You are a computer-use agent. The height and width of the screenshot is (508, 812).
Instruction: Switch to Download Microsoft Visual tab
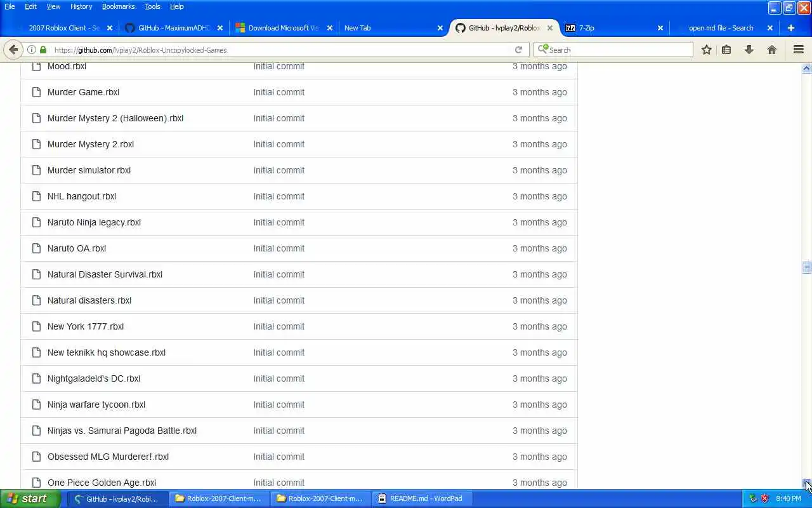[283, 28]
